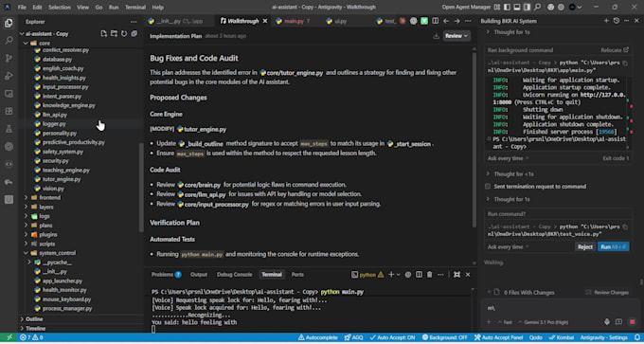Open the Source Control view icon
The image size is (644, 344).
tap(9, 59)
